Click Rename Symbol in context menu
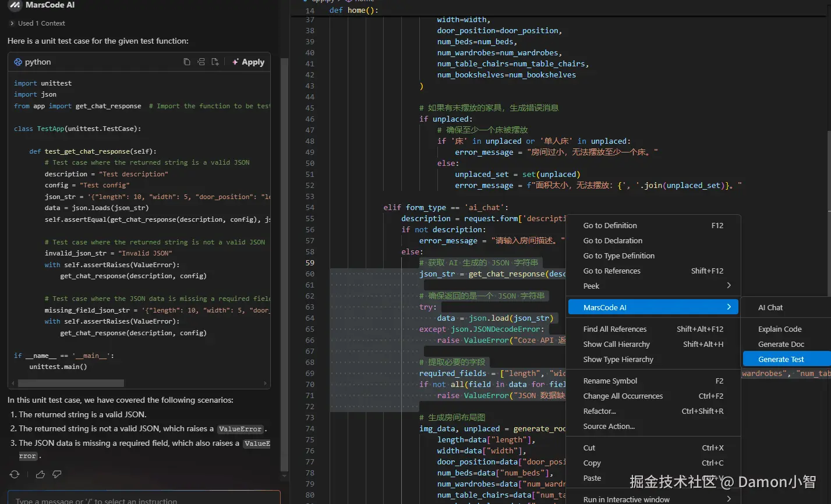 (610, 381)
